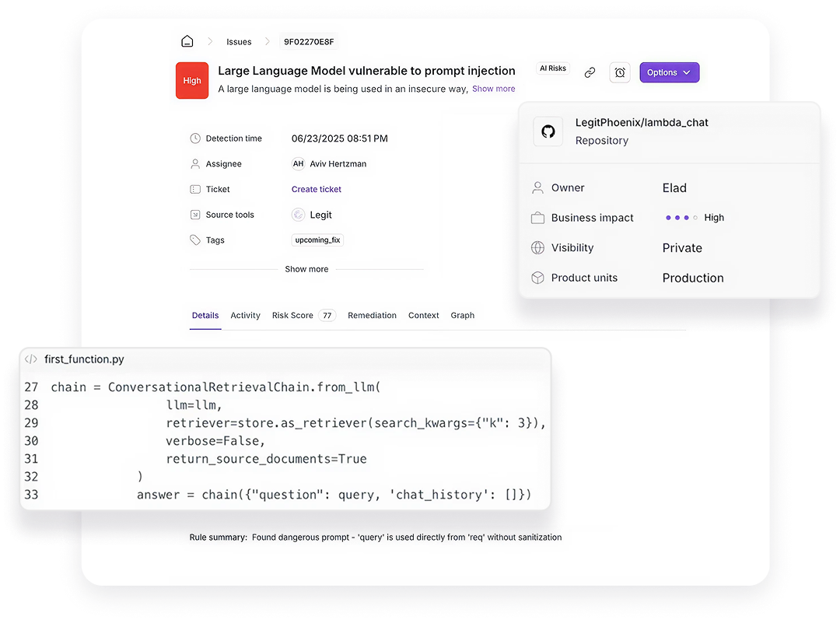Click the AI Risks badge
The image size is (840, 623).
[x=553, y=68]
